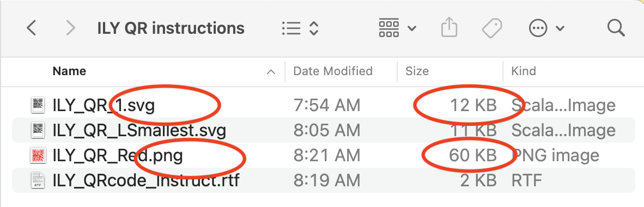Go back with the left chevron
The width and height of the screenshot is (644, 207).
coord(31,28)
